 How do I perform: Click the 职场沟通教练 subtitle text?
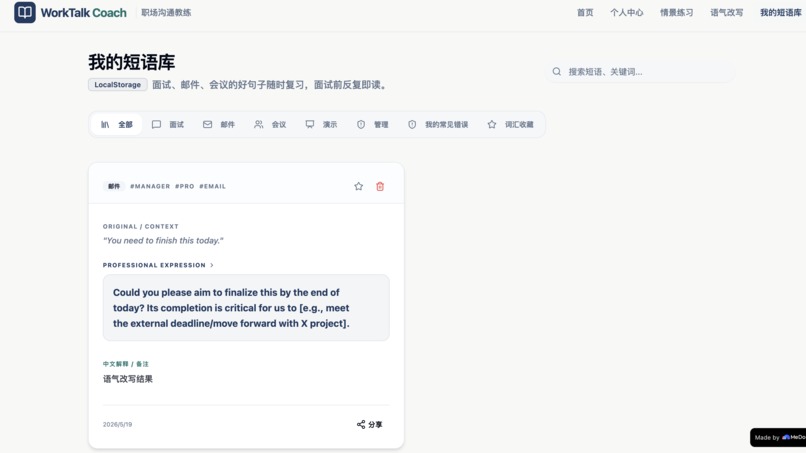pyautogui.click(x=166, y=13)
